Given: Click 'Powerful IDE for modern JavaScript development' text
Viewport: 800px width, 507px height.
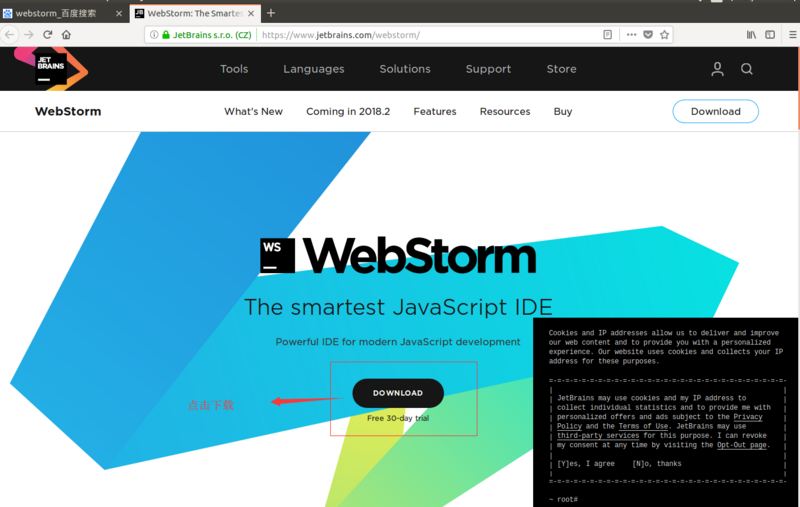Looking at the screenshot, I should point(398,342).
